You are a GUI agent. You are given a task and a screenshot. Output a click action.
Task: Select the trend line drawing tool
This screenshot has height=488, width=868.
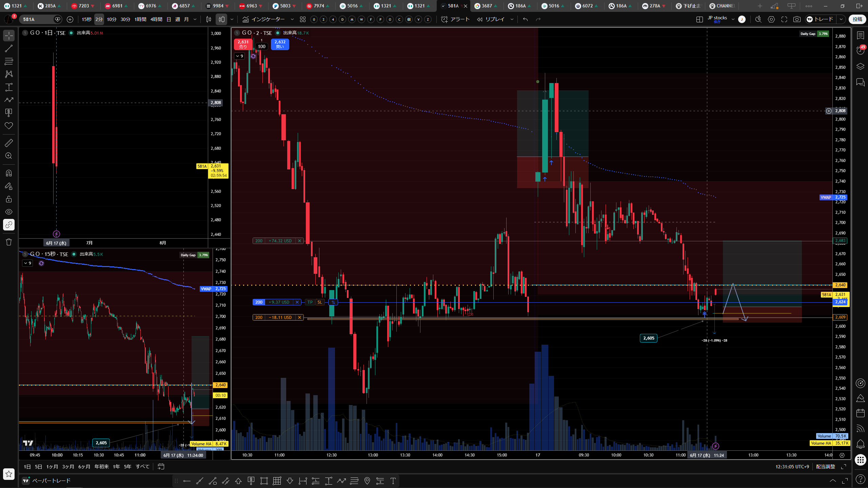click(9, 48)
